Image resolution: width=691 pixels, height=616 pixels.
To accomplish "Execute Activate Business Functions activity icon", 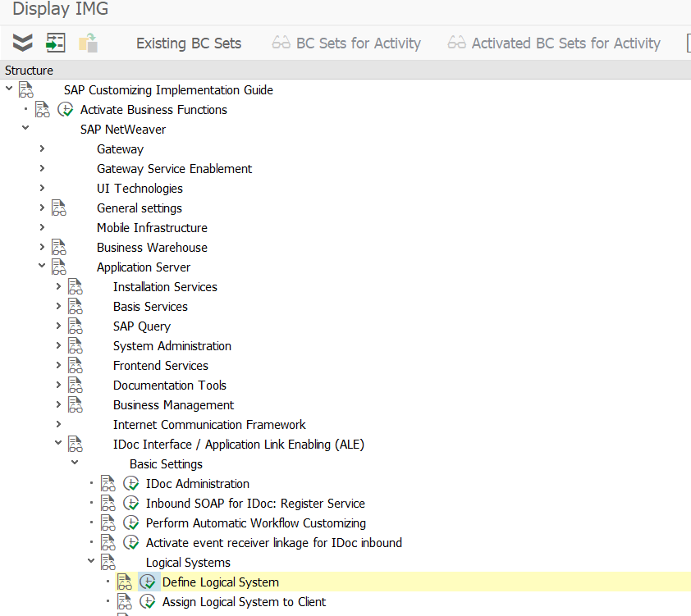I will pyautogui.click(x=65, y=109).
